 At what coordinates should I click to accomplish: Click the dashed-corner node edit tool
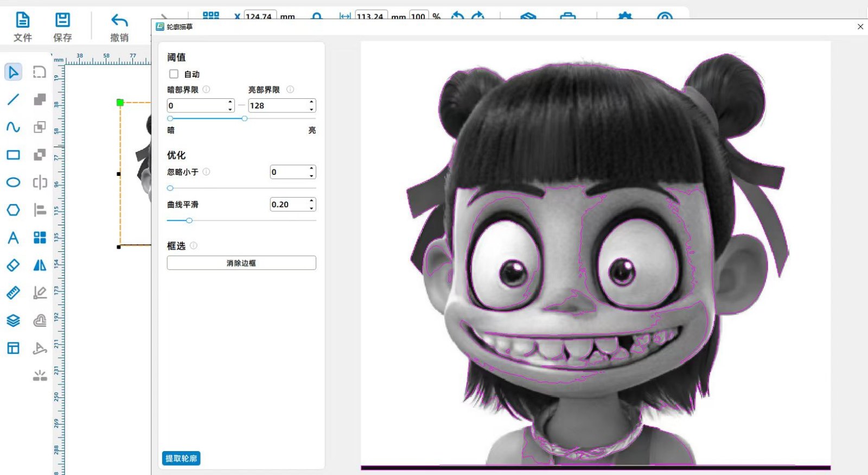pyautogui.click(x=40, y=72)
